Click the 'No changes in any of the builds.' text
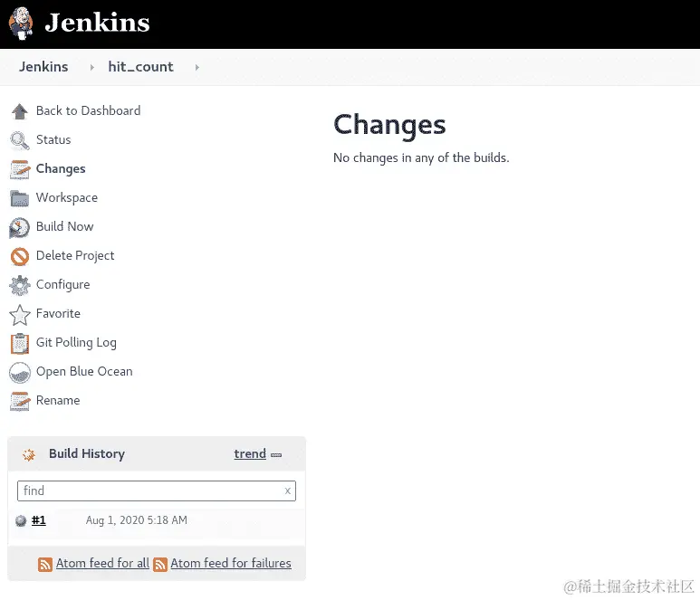Viewport: 700px width, 600px height. coord(421,157)
